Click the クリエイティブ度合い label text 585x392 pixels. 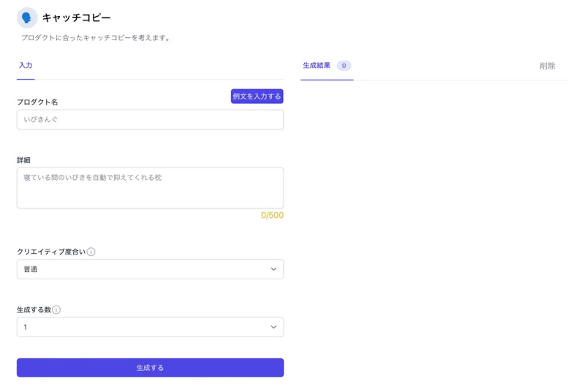(x=50, y=252)
